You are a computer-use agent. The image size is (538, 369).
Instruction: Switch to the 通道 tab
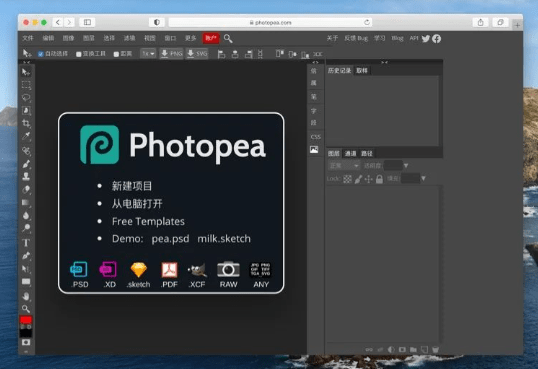tap(350, 153)
